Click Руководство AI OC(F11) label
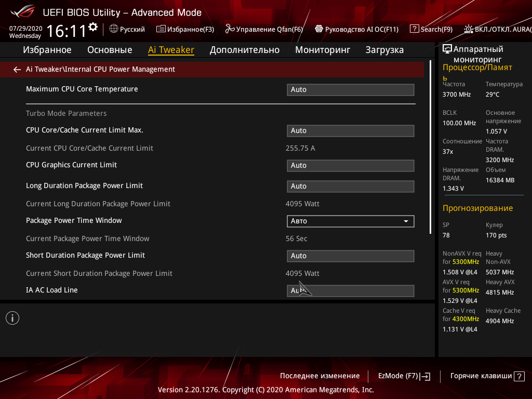The height and width of the screenshot is (399, 532). (362, 29)
